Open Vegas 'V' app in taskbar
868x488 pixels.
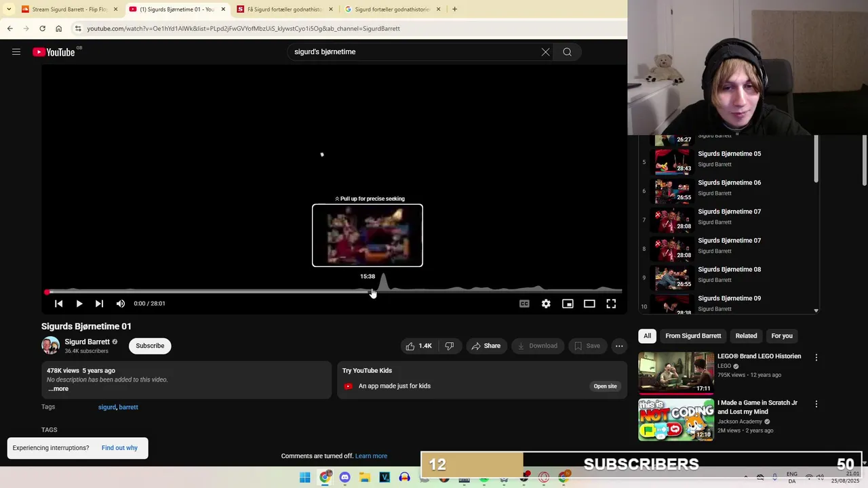[384, 478]
